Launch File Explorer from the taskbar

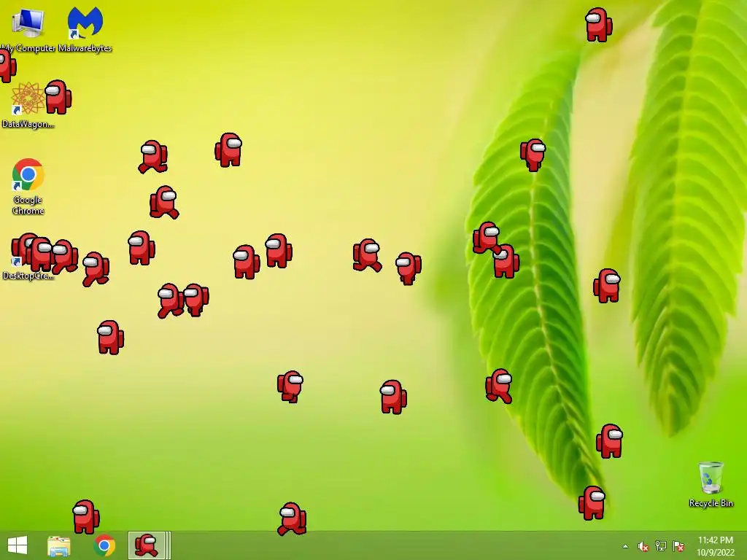tap(59, 545)
